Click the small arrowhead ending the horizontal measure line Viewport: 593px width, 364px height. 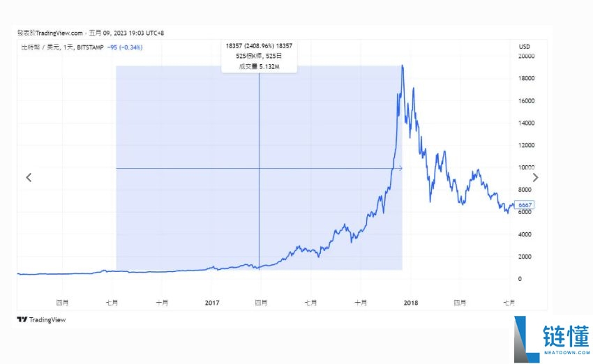coord(399,168)
